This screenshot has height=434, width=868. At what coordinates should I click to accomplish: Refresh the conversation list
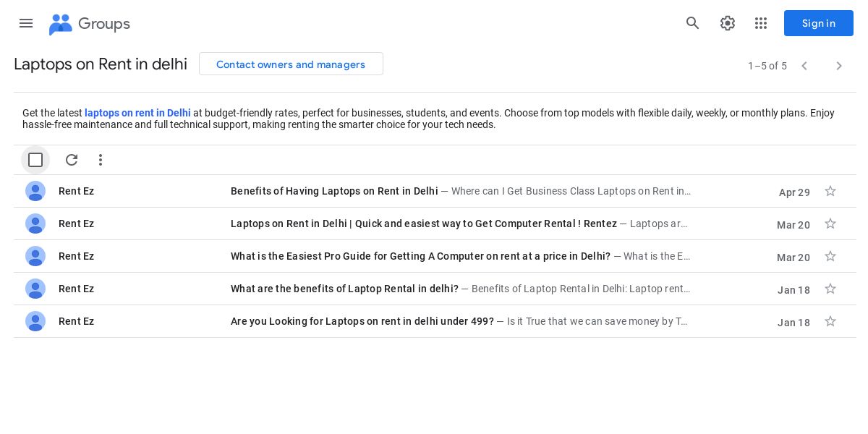click(x=72, y=160)
